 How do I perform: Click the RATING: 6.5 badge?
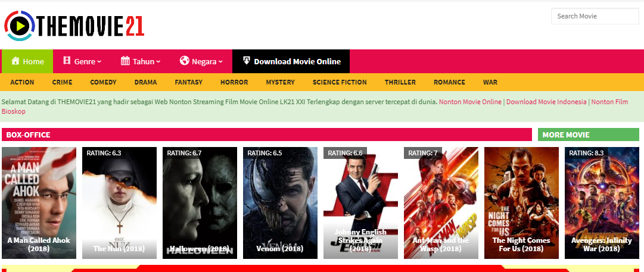265,153
